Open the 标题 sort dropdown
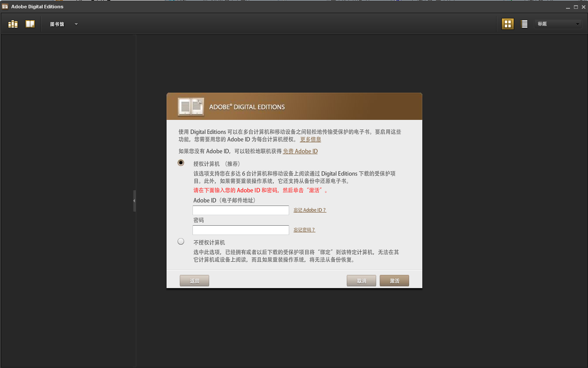This screenshot has height=368, width=588. [x=558, y=24]
